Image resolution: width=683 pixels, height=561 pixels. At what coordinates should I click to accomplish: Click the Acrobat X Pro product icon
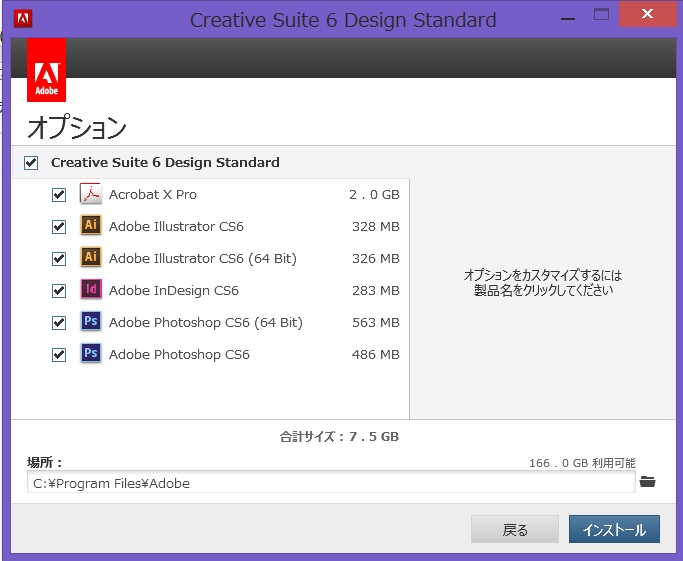point(91,193)
